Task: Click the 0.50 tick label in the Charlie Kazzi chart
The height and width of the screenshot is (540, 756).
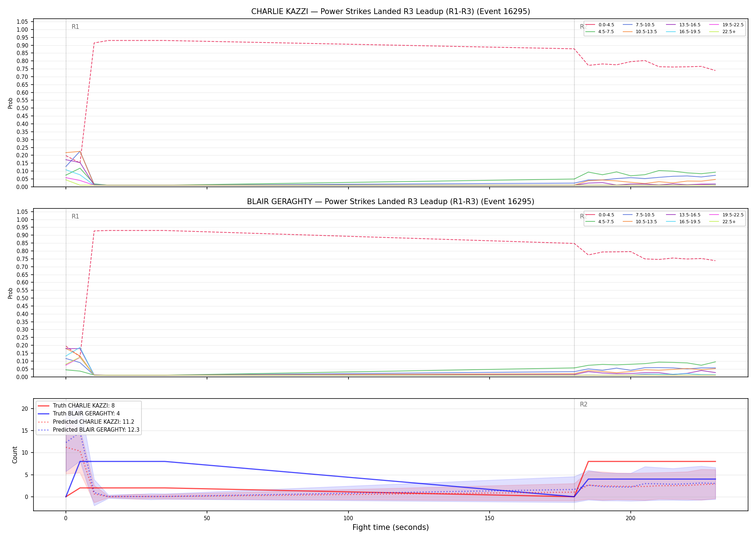Action: click(22, 108)
